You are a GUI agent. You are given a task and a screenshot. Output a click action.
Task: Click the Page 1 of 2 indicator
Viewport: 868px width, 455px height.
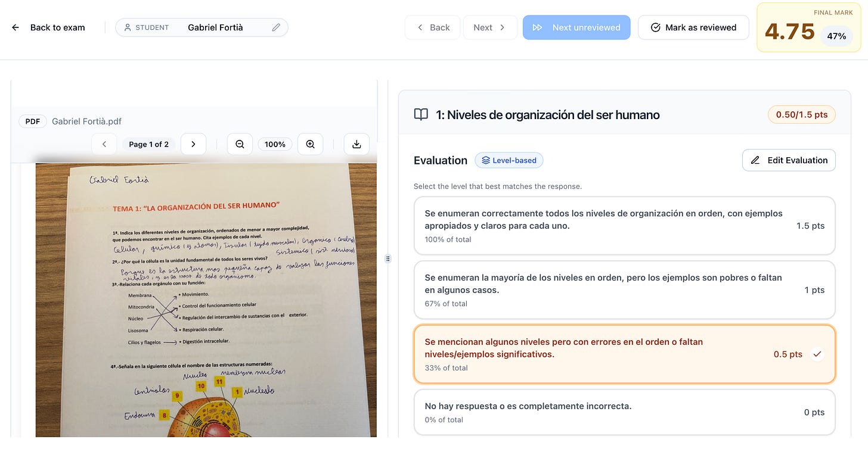[x=148, y=144]
